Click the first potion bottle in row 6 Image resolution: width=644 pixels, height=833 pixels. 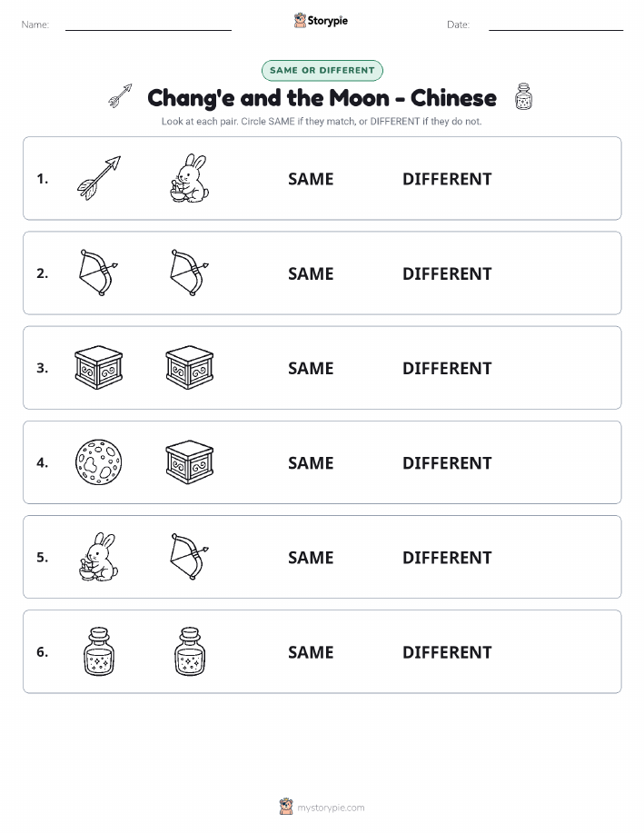99,651
